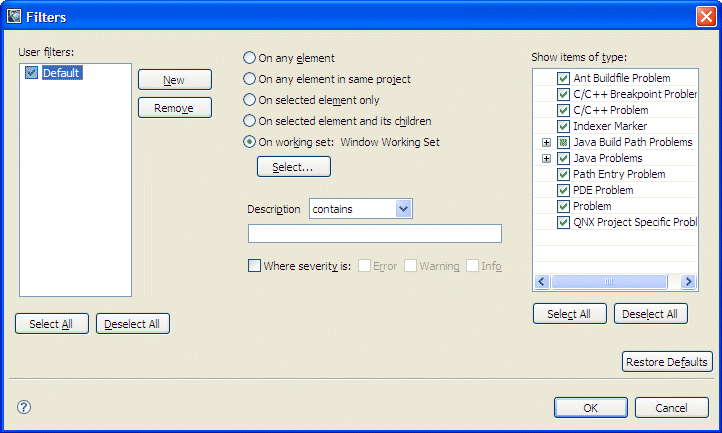Uncheck the Indexer Marker checkbox
The height and width of the screenshot is (433, 722).
pyautogui.click(x=564, y=126)
